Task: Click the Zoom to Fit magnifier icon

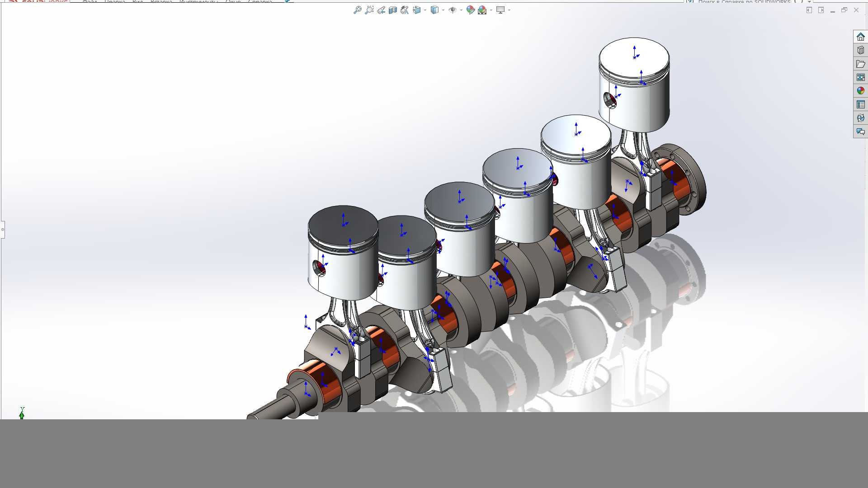Action: pos(357,10)
